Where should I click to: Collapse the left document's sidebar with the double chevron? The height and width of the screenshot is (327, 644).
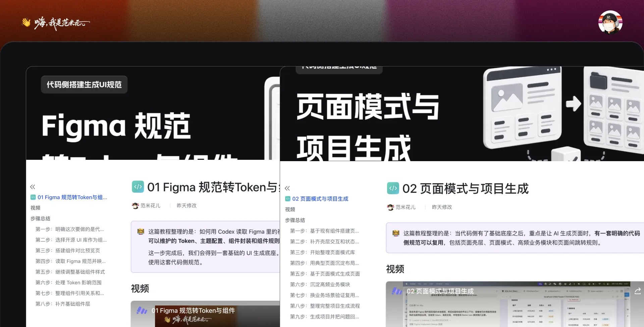tap(33, 187)
